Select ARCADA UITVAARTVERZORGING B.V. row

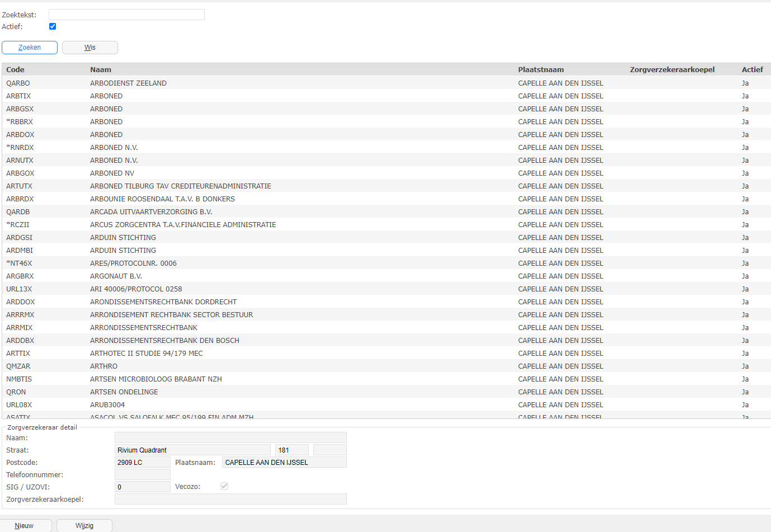386,211
